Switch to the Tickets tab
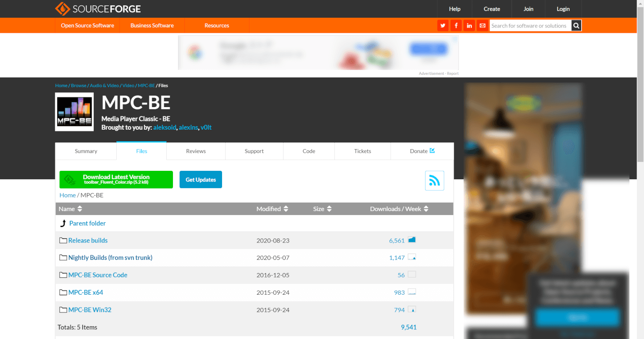Viewport: 644px width, 339px height. click(x=363, y=151)
